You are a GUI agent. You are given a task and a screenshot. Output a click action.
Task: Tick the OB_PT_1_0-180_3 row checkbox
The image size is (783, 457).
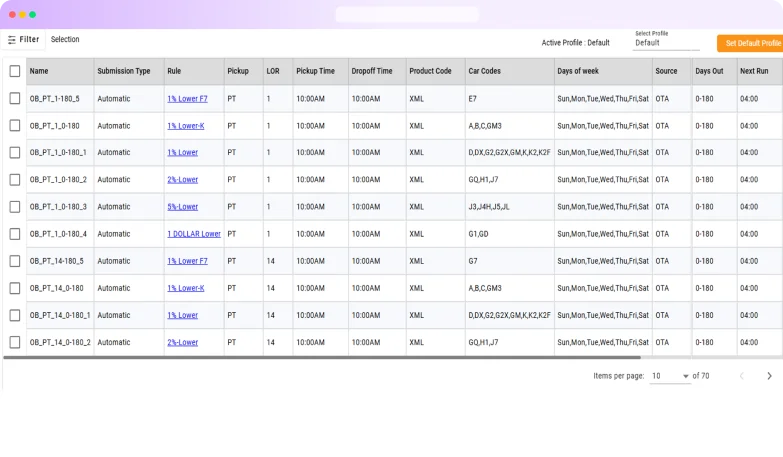point(15,207)
